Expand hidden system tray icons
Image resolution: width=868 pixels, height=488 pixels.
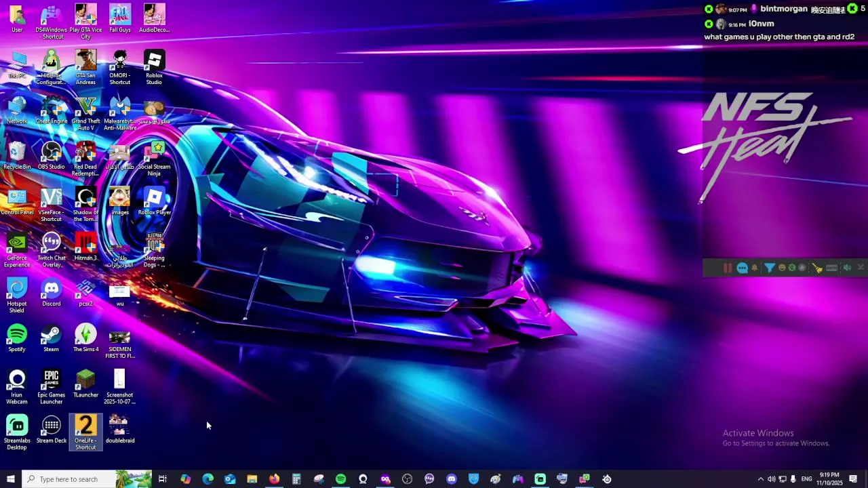760,479
